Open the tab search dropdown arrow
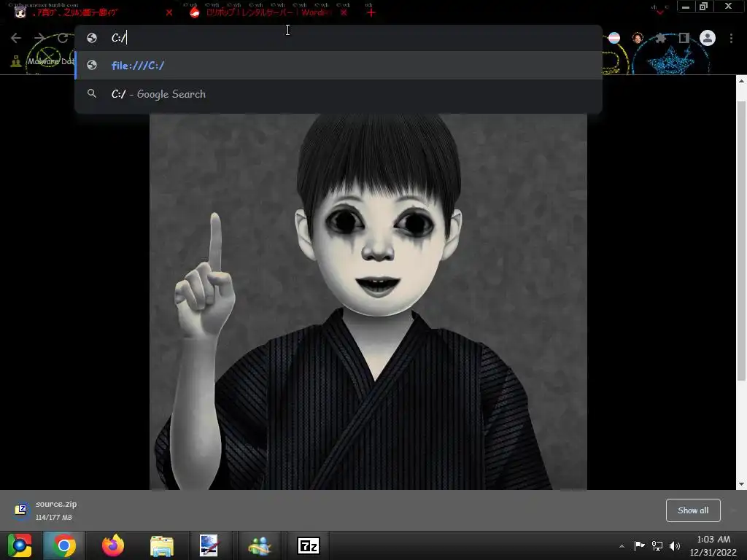 click(659, 12)
